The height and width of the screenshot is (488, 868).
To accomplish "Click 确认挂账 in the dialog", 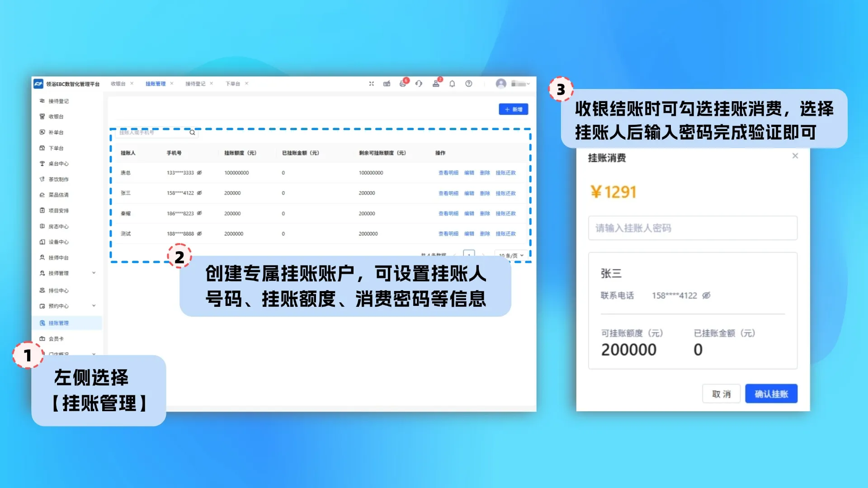I will (x=771, y=394).
